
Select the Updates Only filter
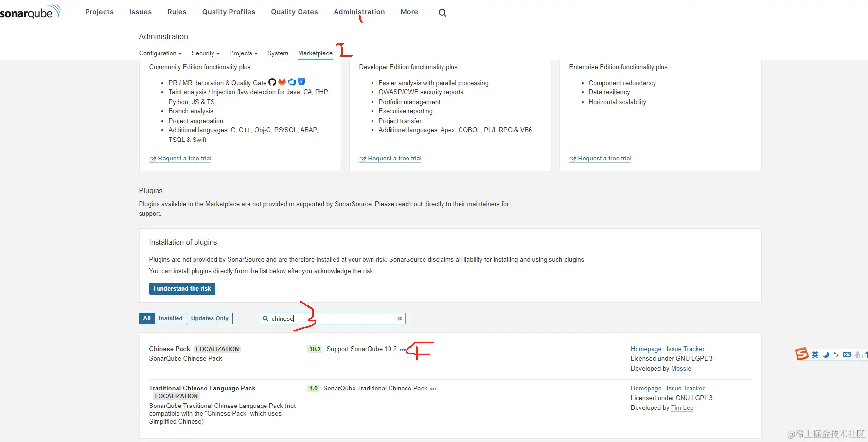(x=210, y=318)
